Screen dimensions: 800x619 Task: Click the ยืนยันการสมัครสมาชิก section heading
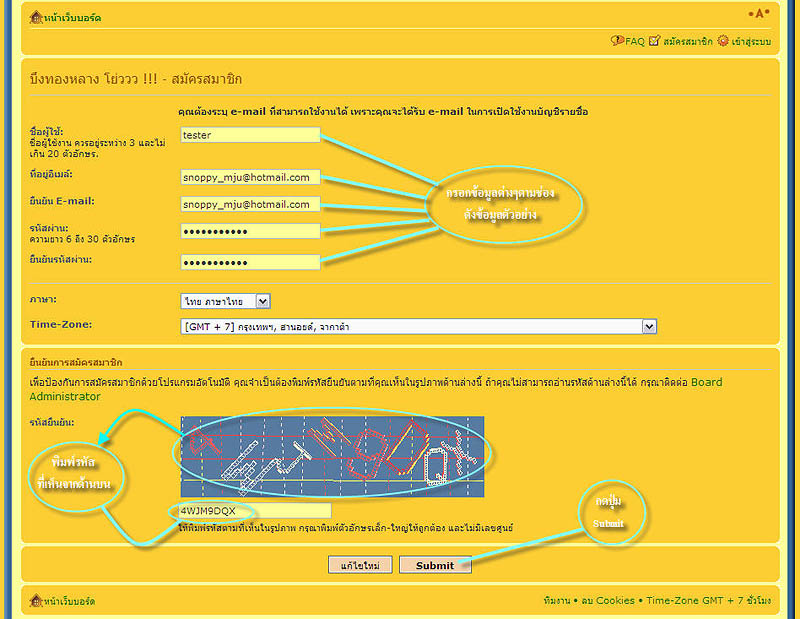[x=76, y=362]
